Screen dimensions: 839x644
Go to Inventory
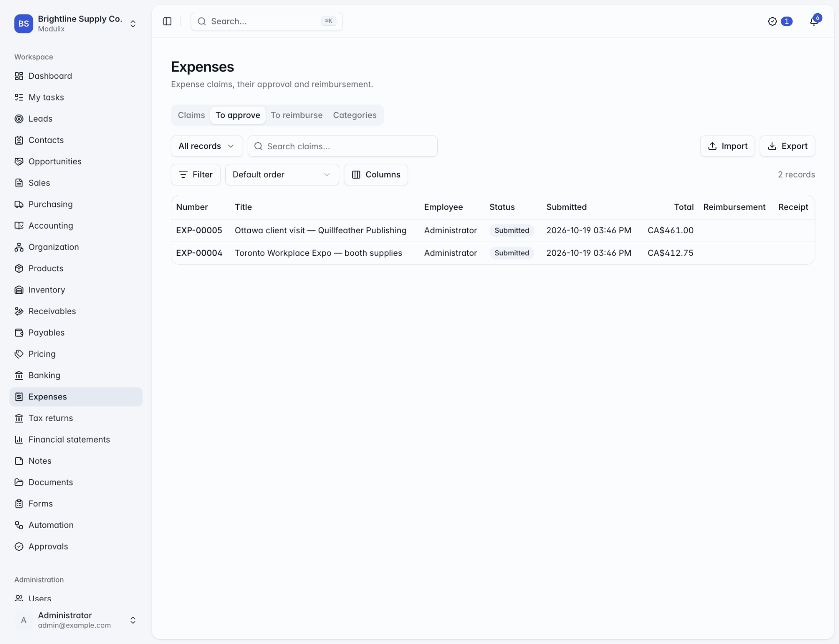(76, 290)
